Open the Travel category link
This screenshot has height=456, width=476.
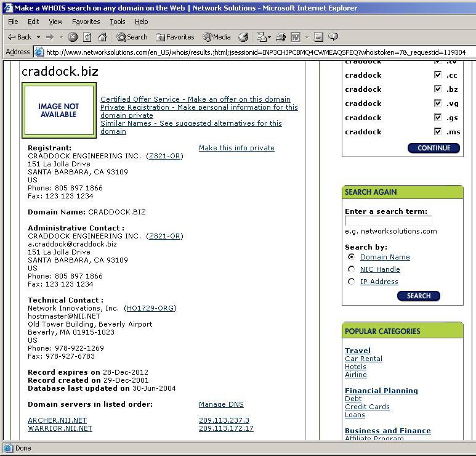point(358,351)
